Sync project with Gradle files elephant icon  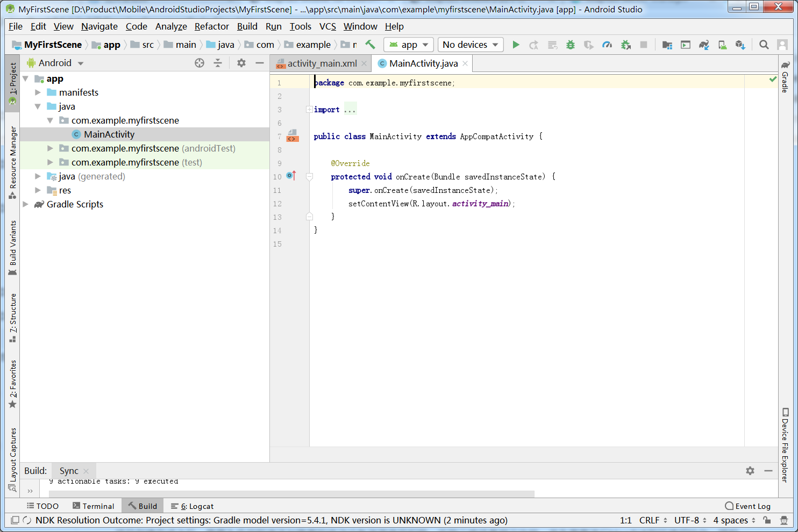tap(704, 45)
